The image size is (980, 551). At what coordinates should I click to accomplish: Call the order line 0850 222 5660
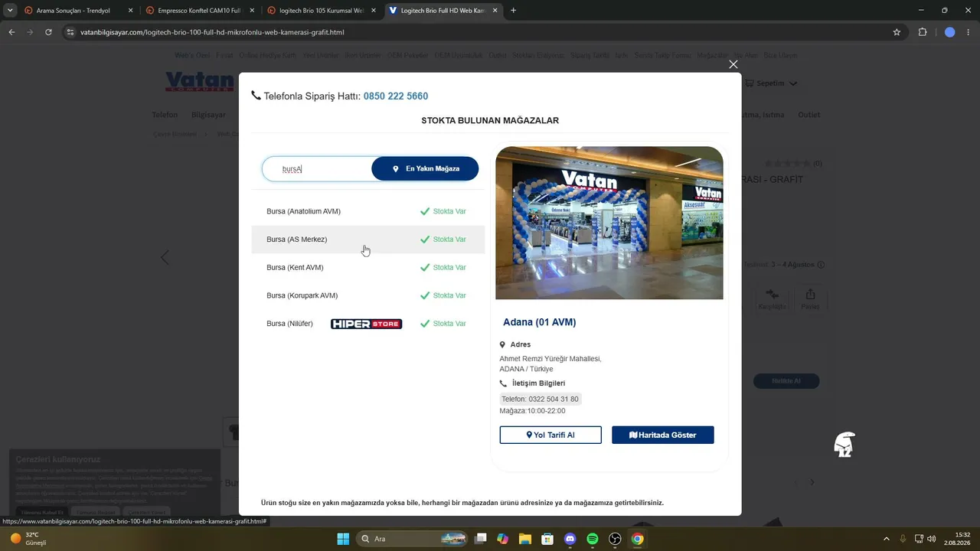tap(396, 96)
